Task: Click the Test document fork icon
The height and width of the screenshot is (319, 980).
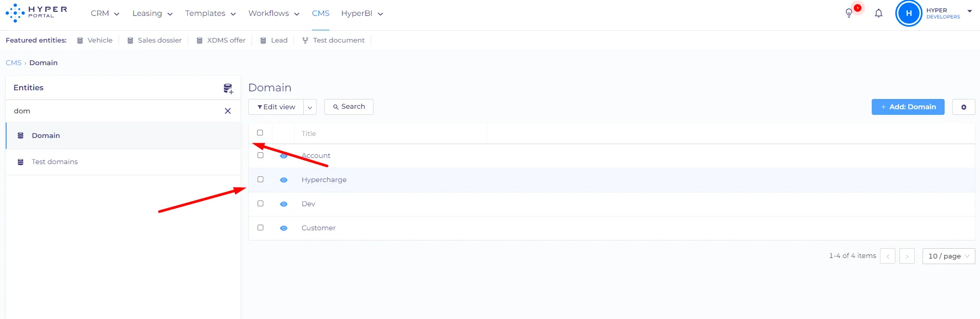Action: [305, 41]
